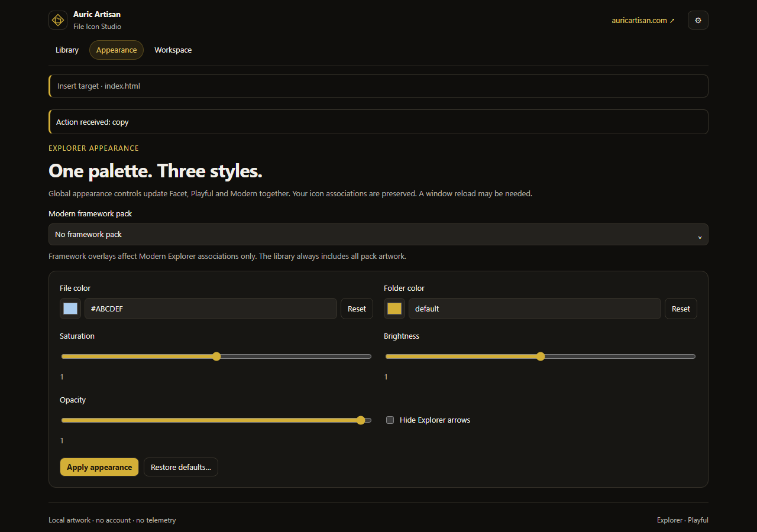The width and height of the screenshot is (757, 532).
Task: Click the EXPLORER APPEARANCE label
Action: point(93,148)
